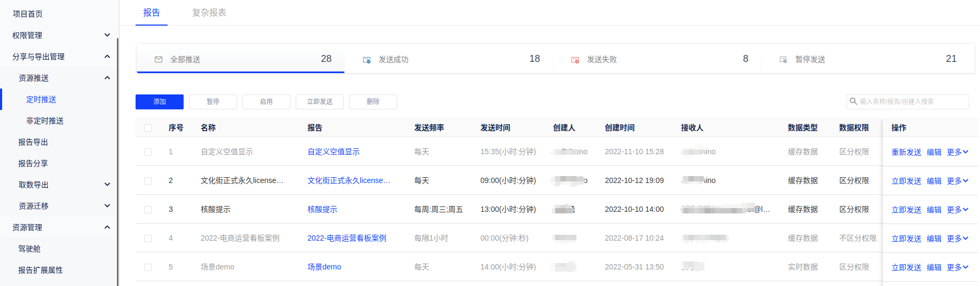Tick the checkbox for row 1 自定义空值显示
The width and height of the screenshot is (980, 286).
pyautogui.click(x=148, y=152)
